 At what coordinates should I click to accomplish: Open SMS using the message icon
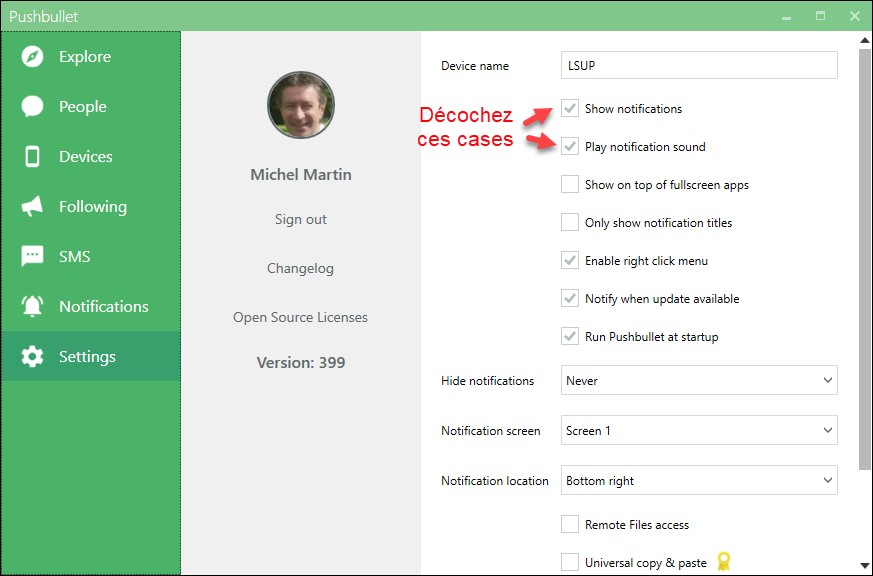pyautogui.click(x=33, y=257)
